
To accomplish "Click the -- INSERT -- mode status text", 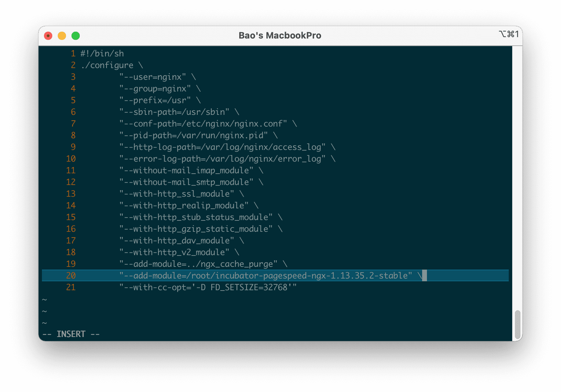I will point(71,334).
